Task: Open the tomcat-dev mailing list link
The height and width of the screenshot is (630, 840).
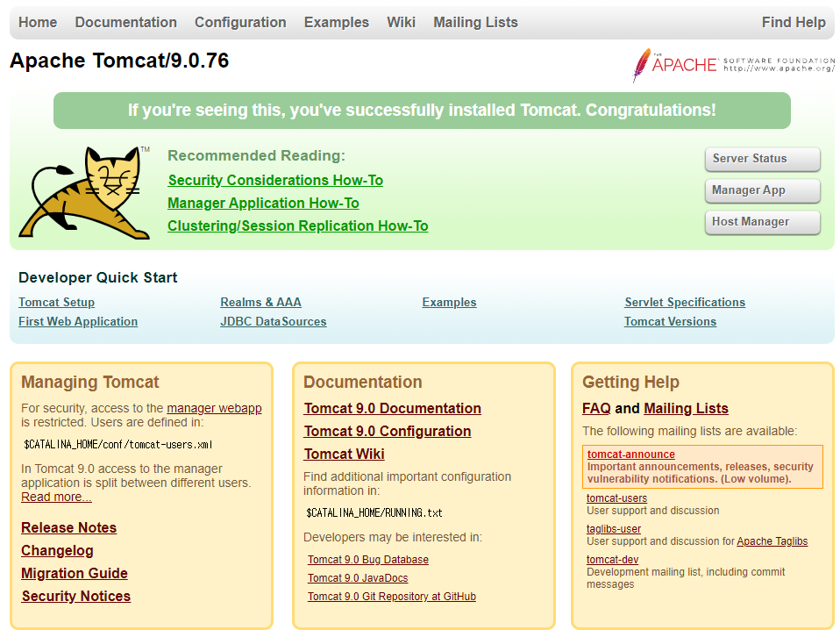Action: click(x=612, y=560)
